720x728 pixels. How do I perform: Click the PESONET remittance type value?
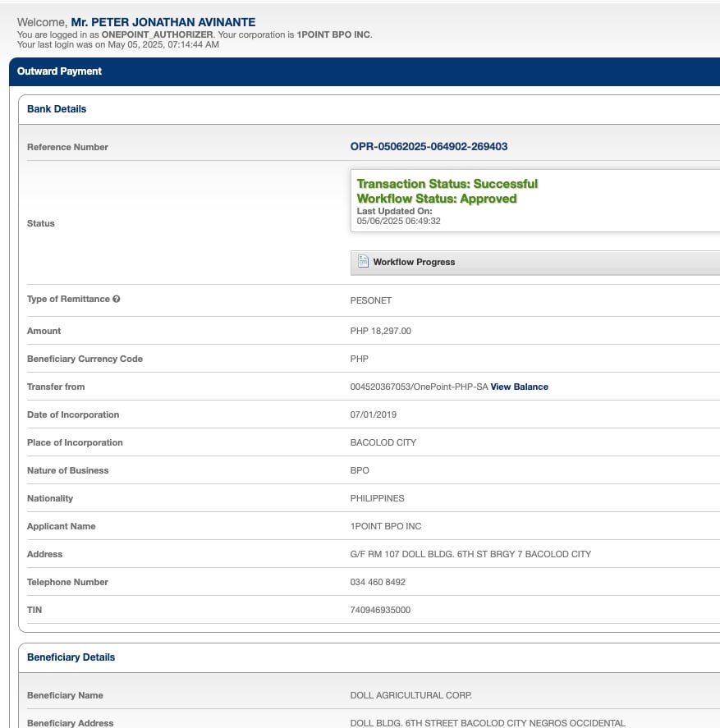[371, 300]
